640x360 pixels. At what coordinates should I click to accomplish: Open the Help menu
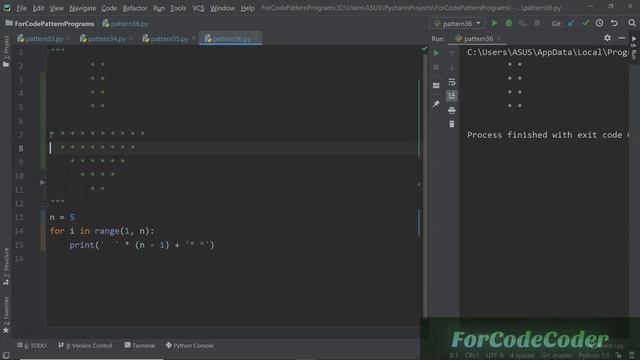(247, 8)
